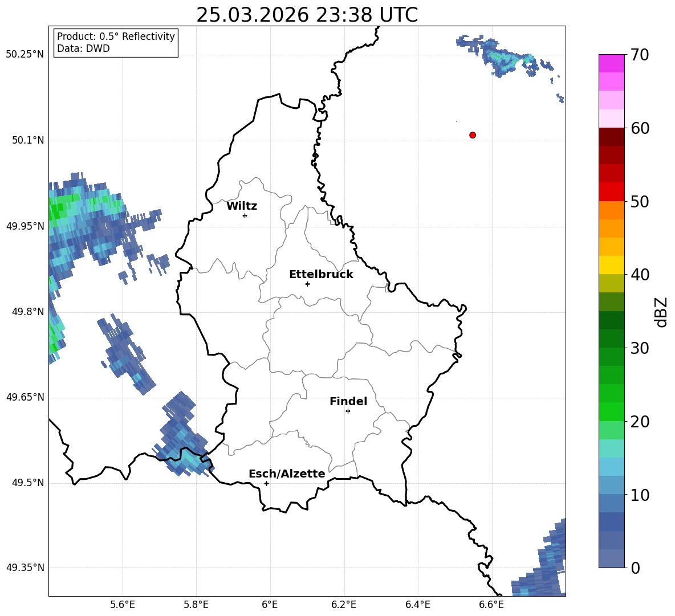
Task: Click the Wiltz city label
Action: pos(242,206)
